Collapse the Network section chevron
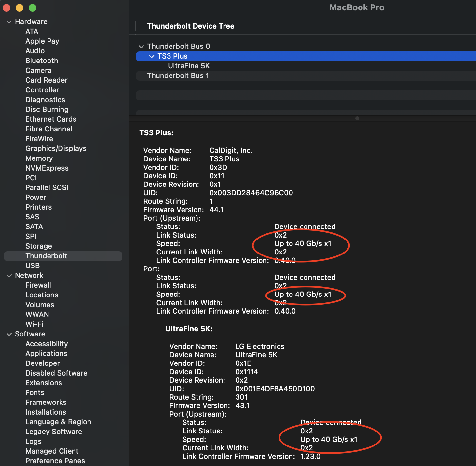Screen dimensions: 476x466 9,276
